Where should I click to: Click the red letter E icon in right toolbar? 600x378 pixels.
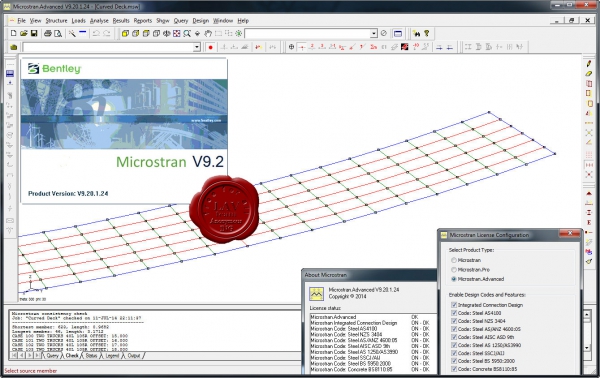pyautogui.click(x=589, y=223)
